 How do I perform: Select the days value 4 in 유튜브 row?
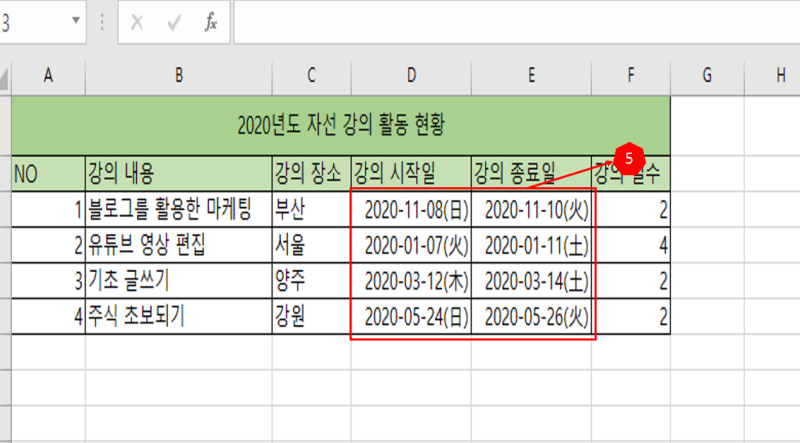pos(631,245)
